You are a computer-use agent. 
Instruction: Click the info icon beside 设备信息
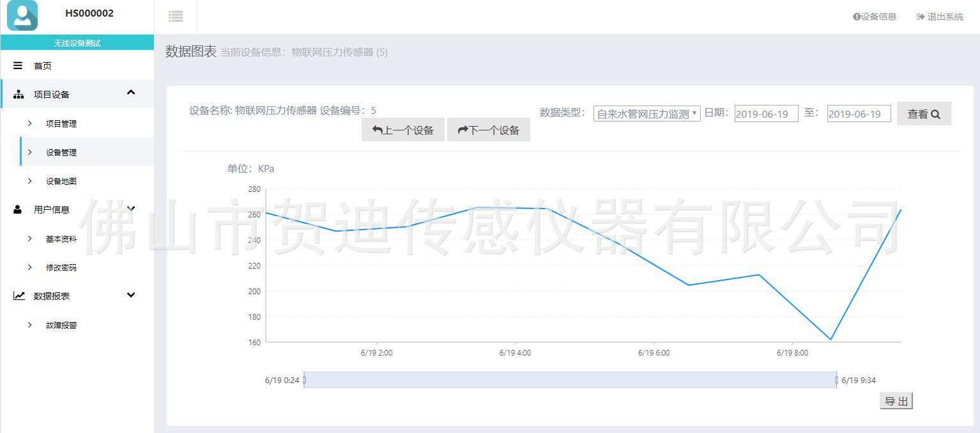click(855, 17)
